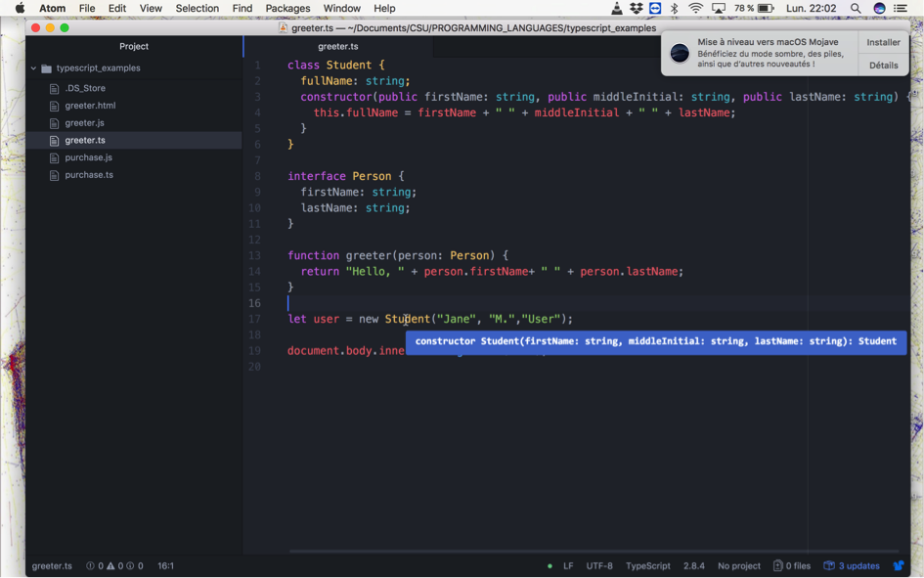Open the Bluetooth status menu
Image resolution: width=924 pixels, height=578 pixels.
(x=675, y=8)
